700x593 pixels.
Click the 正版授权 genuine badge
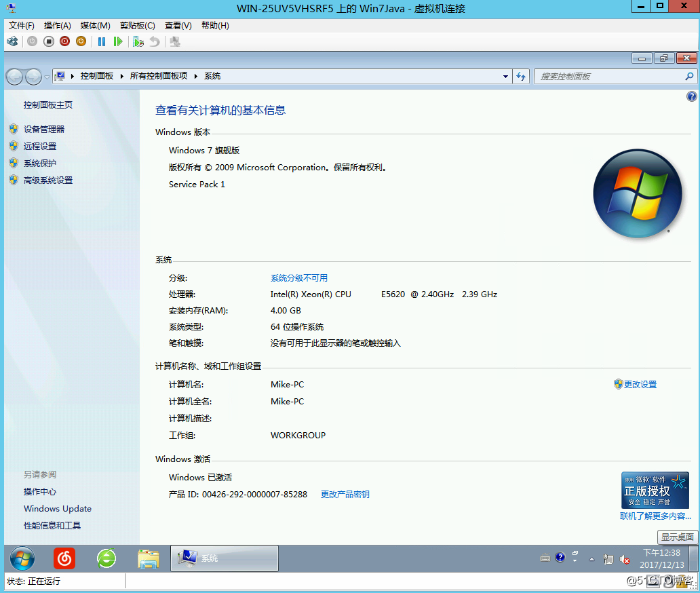click(655, 491)
